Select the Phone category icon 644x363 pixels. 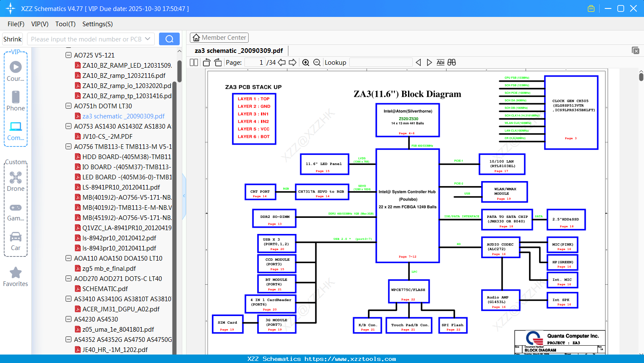point(16,101)
